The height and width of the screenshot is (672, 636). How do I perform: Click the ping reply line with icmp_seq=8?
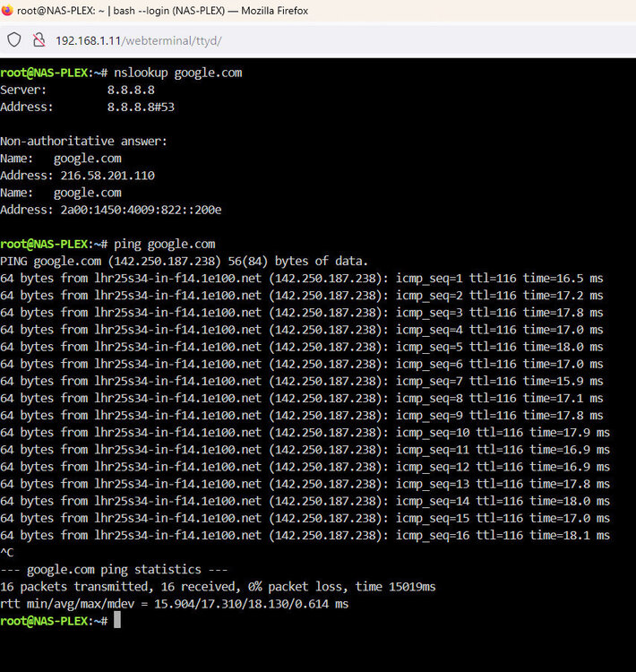tap(302, 399)
